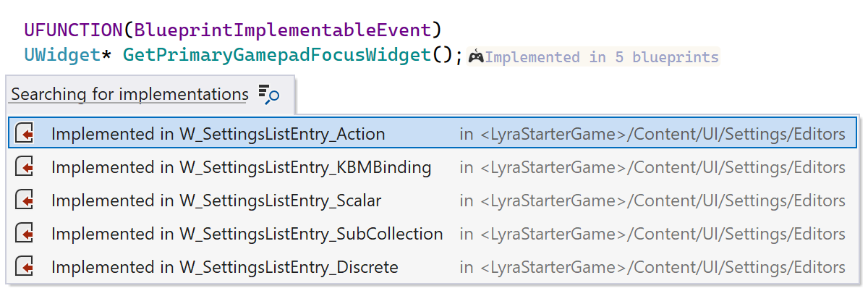The image size is (868, 304).
Task: Click the W_SettingsListEntry_SubCollection implementation icon
Action: coord(25,234)
